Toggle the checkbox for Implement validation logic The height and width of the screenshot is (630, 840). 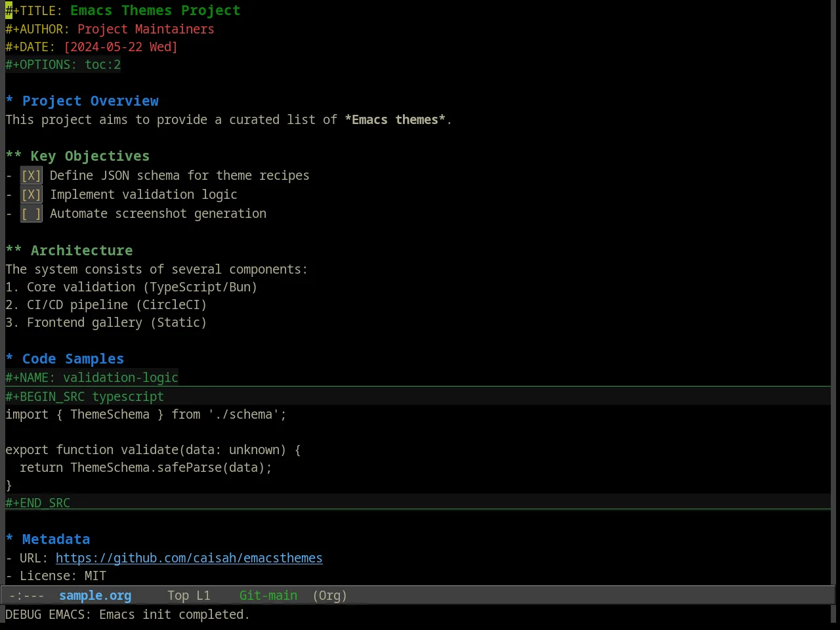point(31,195)
